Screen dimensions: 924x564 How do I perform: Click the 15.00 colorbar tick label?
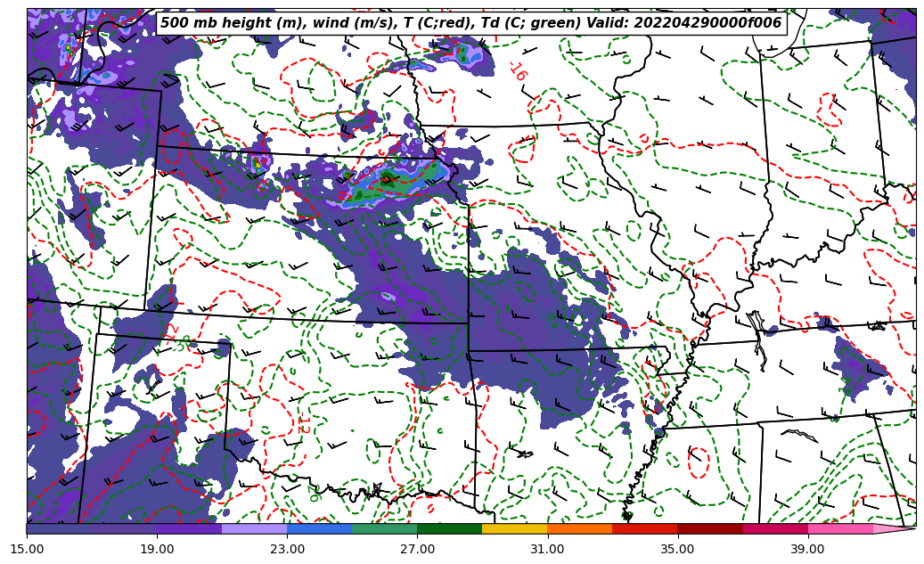coord(27,549)
